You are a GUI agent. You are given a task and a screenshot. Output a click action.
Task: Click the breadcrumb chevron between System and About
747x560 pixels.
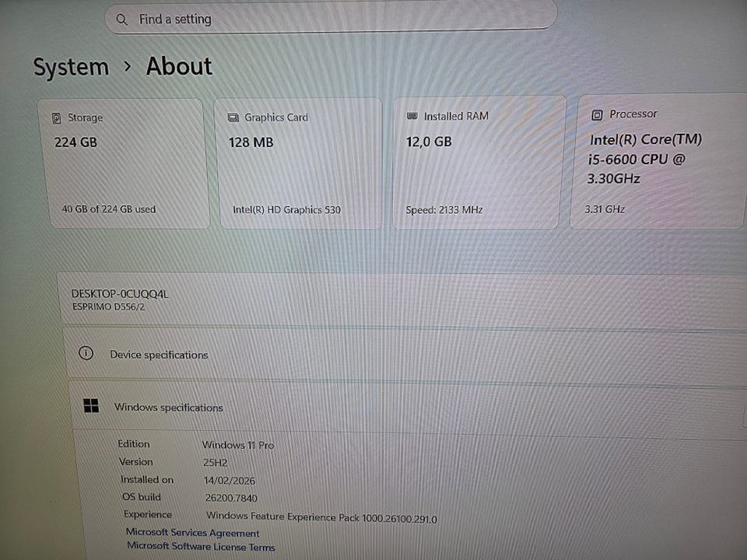point(127,67)
